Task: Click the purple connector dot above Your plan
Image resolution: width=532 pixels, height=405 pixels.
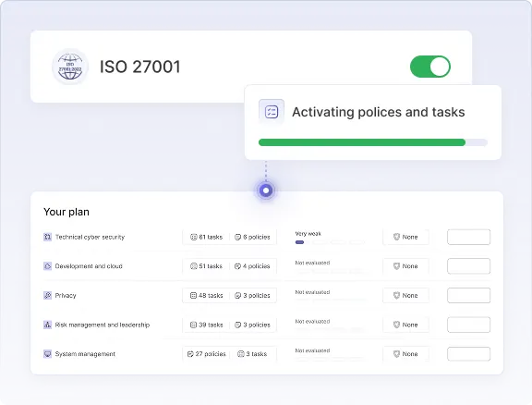Action: click(266, 190)
